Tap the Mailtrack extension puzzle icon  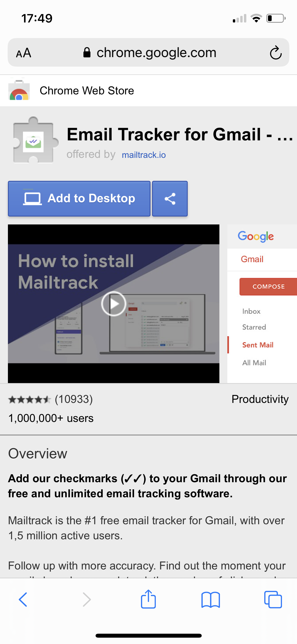(35, 140)
